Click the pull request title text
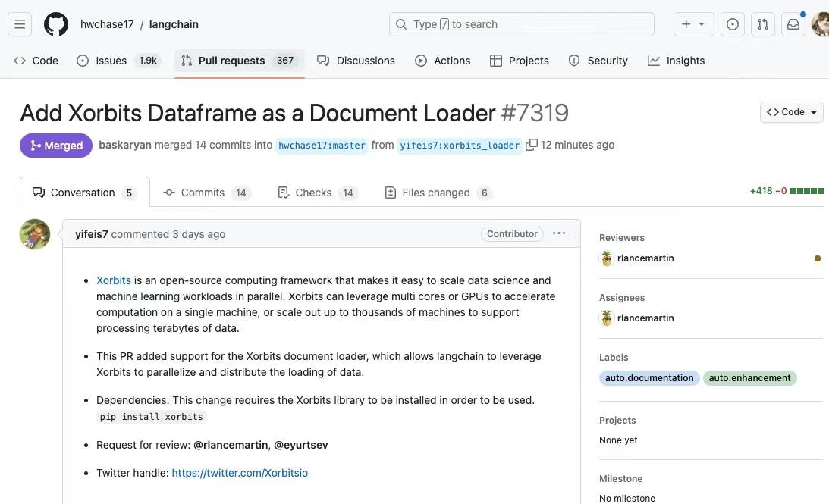The width and height of the screenshot is (829, 504). point(257,112)
